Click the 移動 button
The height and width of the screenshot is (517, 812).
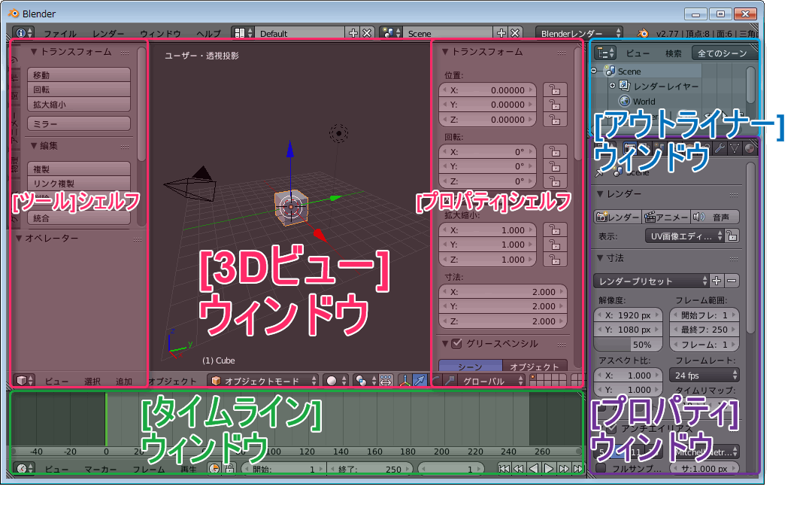point(79,75)
